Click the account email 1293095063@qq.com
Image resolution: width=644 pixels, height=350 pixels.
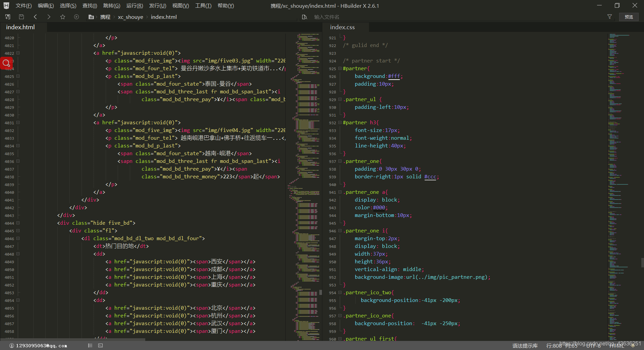click(x=41, y=346)
